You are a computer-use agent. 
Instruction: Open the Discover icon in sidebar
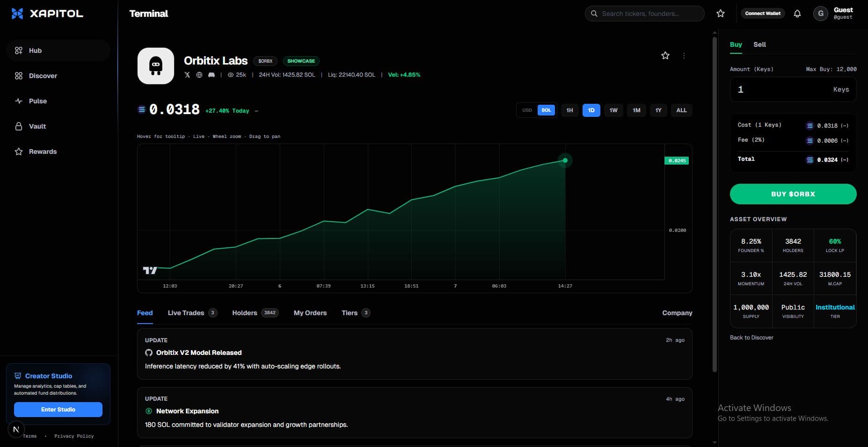coord(19,76)
